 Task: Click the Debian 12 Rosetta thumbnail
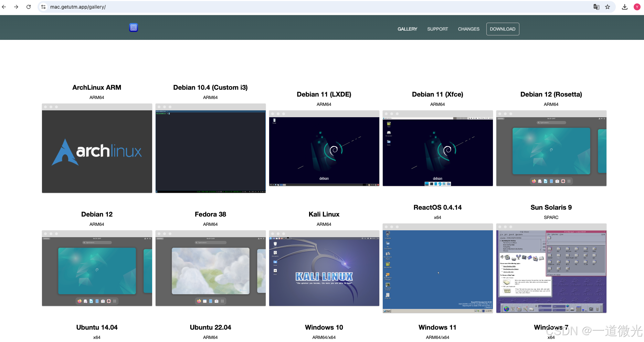tap(551, 148)
